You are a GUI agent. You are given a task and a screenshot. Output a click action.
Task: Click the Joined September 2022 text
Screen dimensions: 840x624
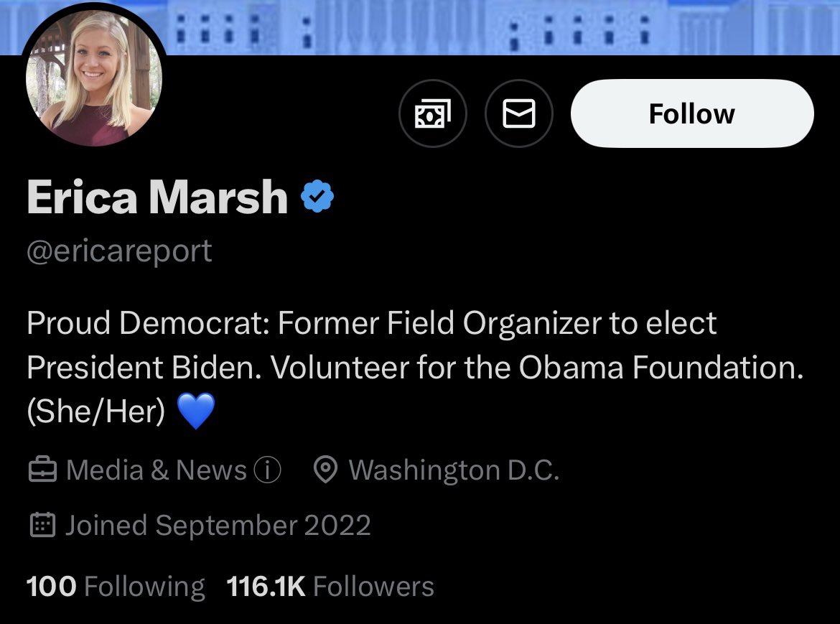click(218, 525)
